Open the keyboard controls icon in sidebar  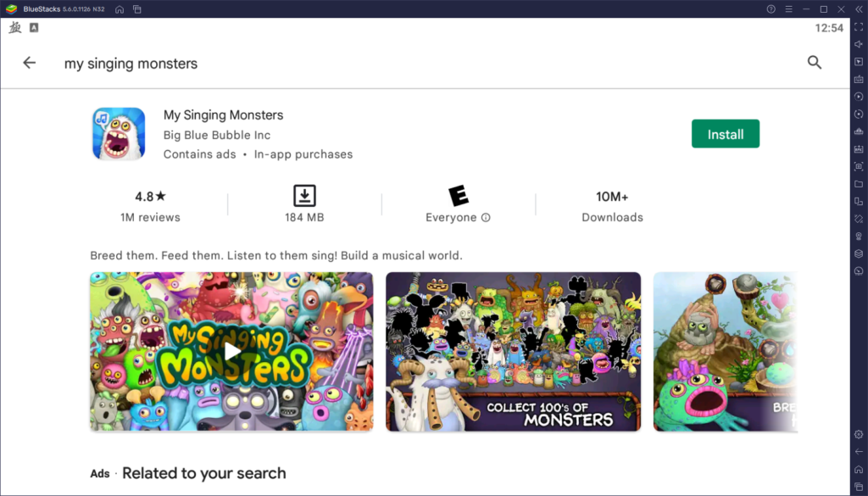[859, 79]
